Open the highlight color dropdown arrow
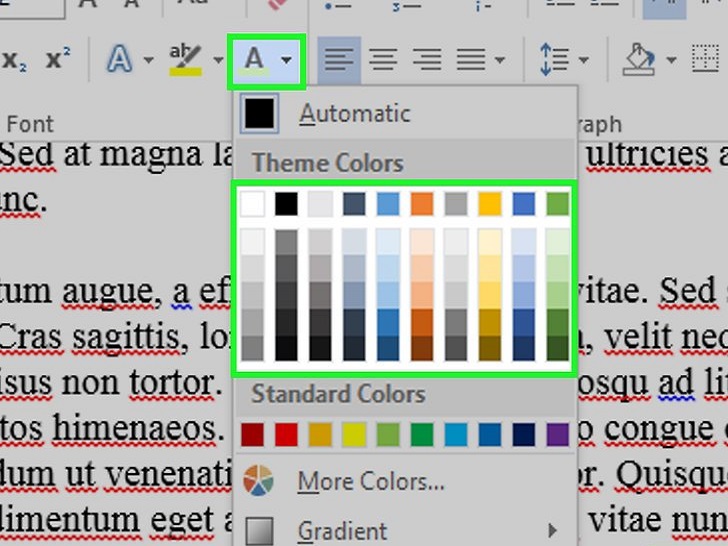Image resolution: width=728 pixels, height=546 pixels. 217,61
